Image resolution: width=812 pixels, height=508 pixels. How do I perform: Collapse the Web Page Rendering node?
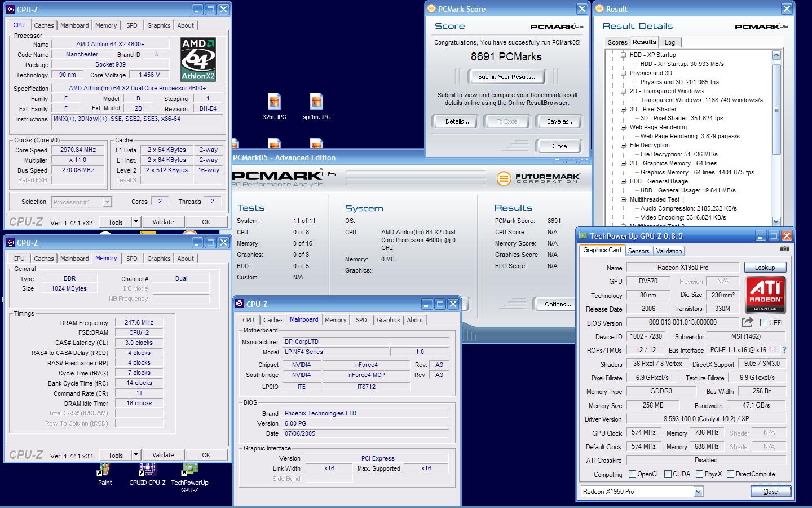(x=623, y=127)
